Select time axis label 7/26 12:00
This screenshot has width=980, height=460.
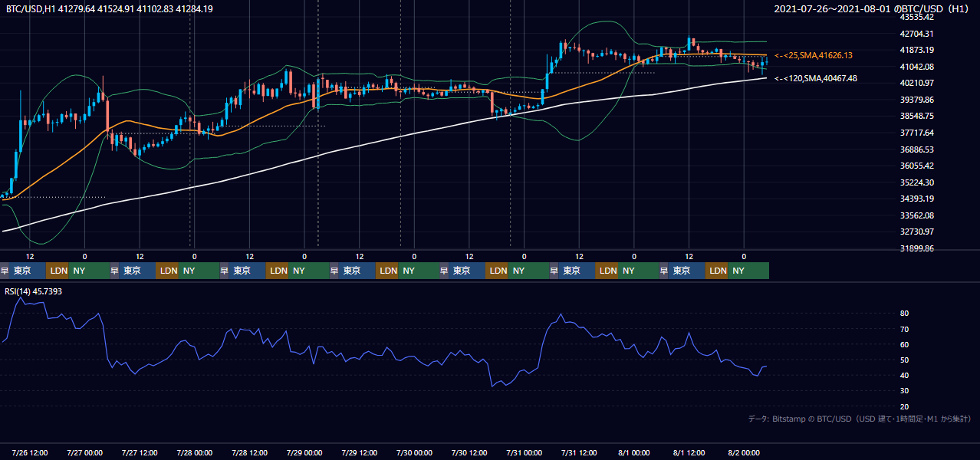tap(30, 452)
